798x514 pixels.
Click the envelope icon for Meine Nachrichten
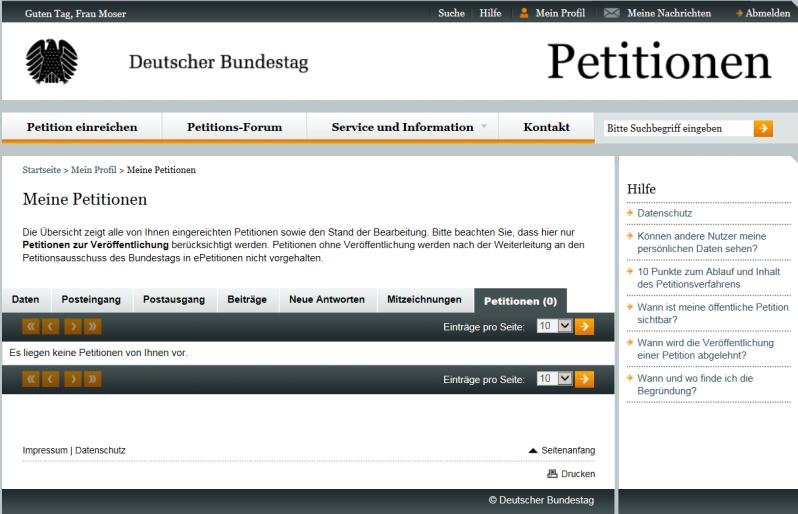coord(611,13)
